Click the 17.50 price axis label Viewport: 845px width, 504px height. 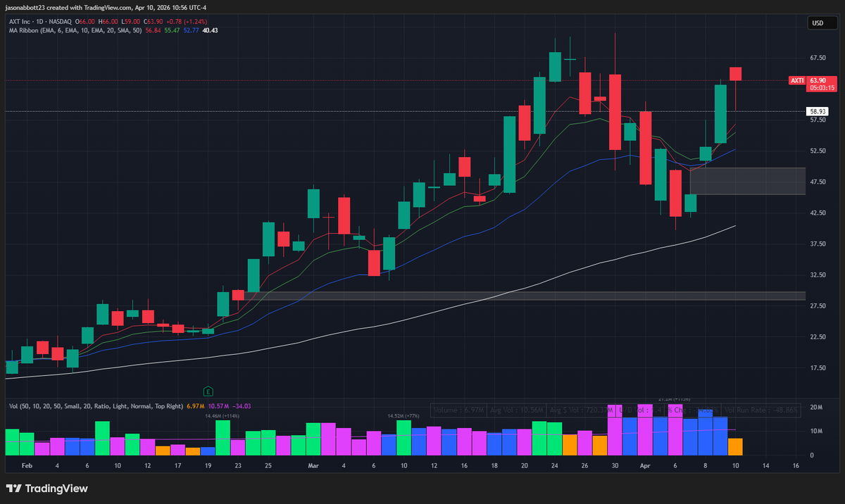(x=818, y=367)
